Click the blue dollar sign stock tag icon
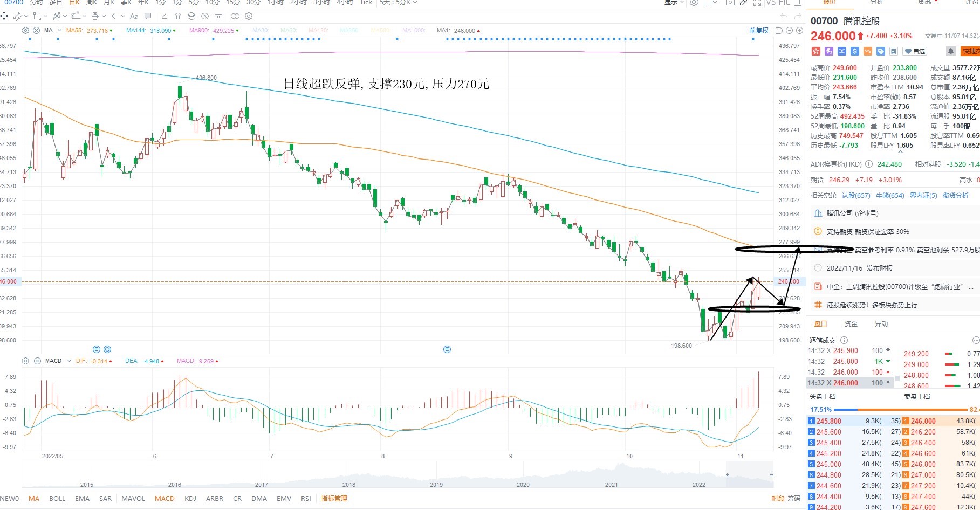The image size is (980, 510). click(855, 51)
